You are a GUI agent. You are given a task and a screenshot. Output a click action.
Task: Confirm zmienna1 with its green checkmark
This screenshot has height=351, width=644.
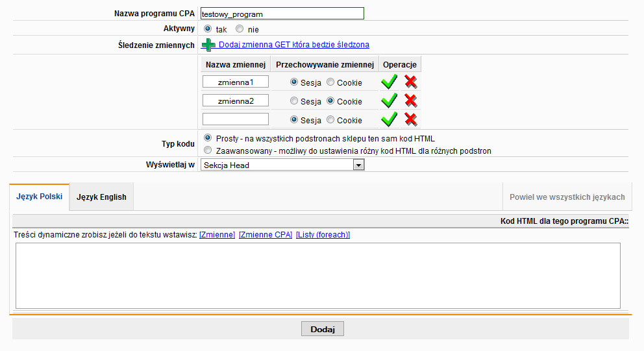[389, 82]
